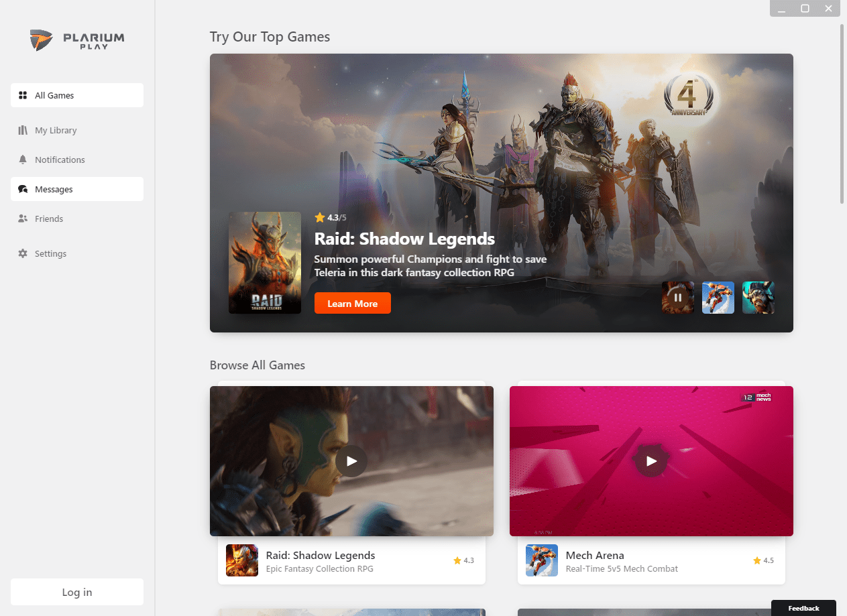Select the Mech Arena carousel thumbnail
The image size is (847, 616).
tap(718, 298)
